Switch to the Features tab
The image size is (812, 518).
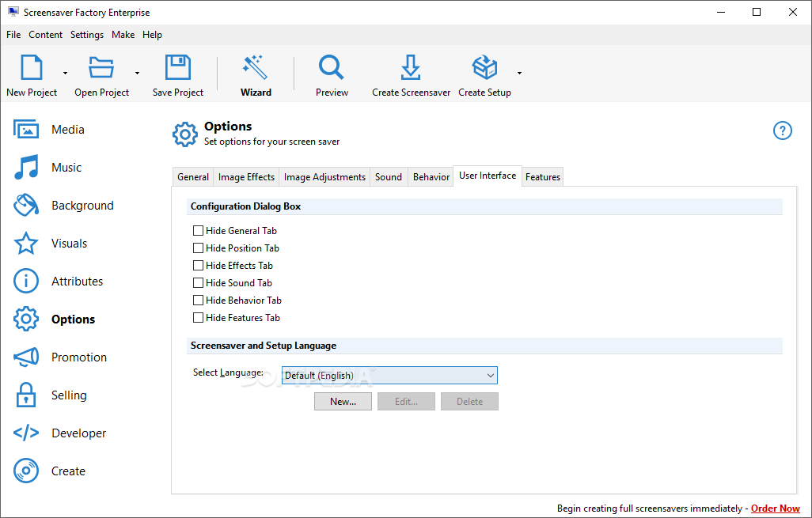pyautogui.click(x=543, y=177)
